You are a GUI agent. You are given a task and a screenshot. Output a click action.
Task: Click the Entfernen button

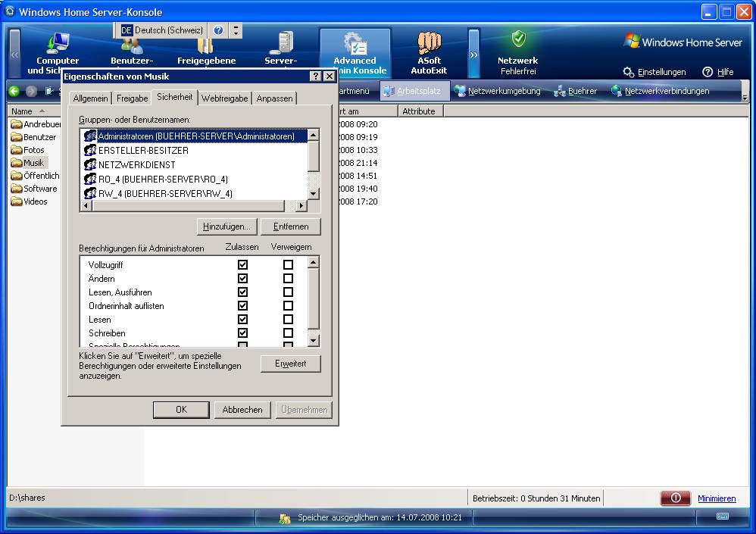tap(291, 226)
